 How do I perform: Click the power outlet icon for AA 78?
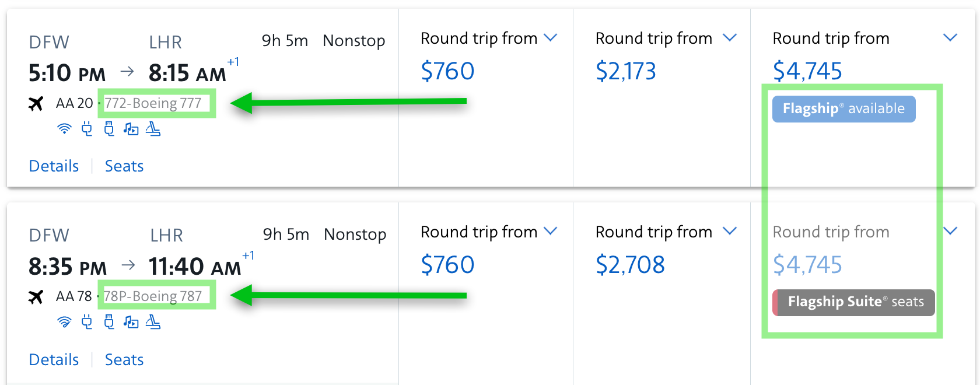pyautogui.click(x=87, y=322)
